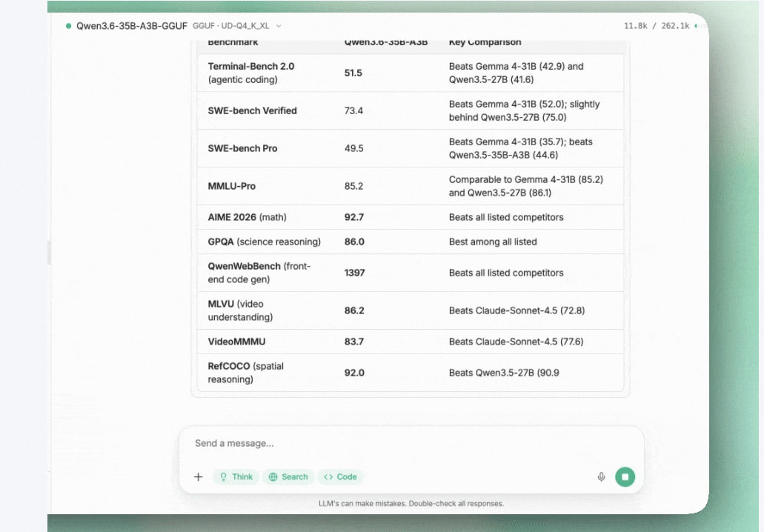Select the VideoMMMU row label

236,342
